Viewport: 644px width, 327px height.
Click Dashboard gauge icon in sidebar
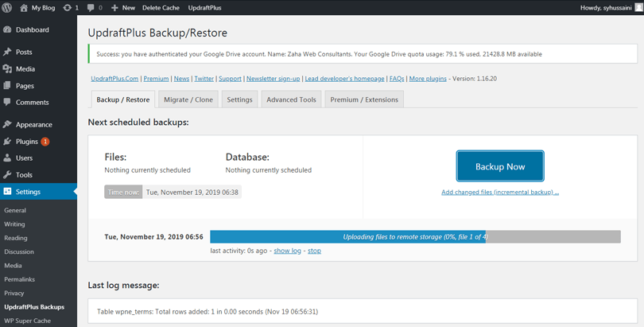tap(7, 29)
